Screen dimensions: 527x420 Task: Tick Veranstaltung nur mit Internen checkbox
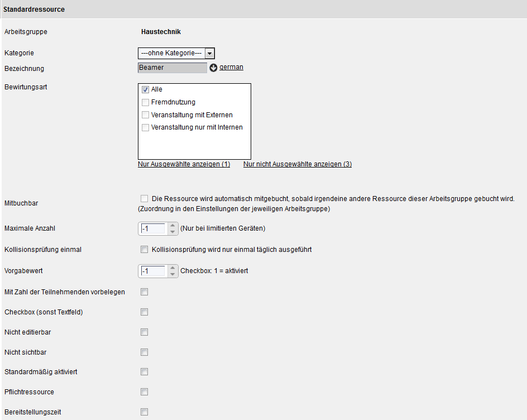145,127
